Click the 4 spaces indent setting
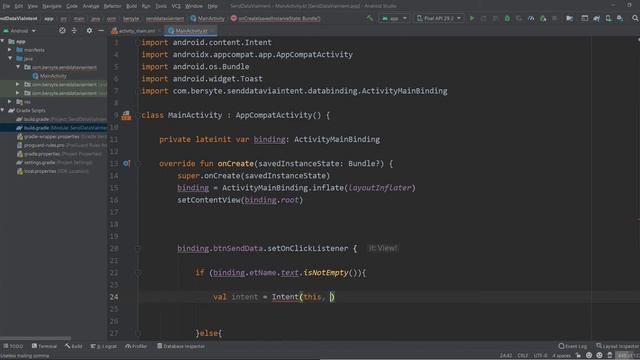The height and width of the screenshot is (360, 640). pos(562,356)
